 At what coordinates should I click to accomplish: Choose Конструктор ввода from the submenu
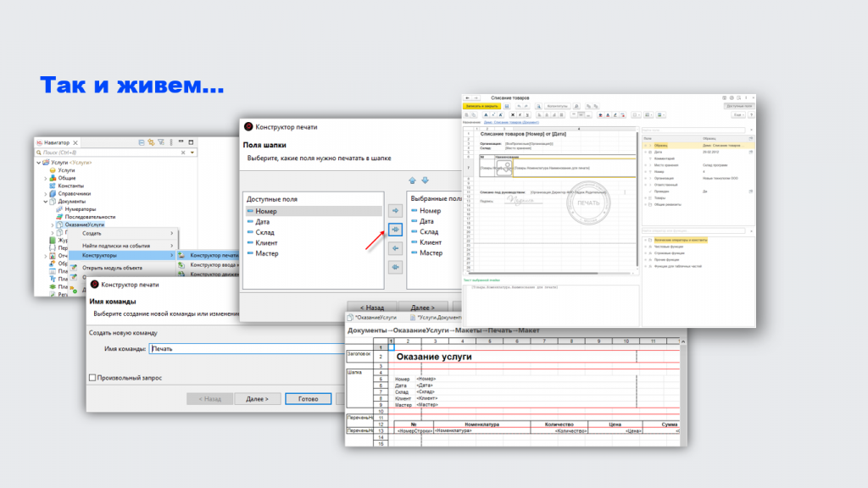209,265
